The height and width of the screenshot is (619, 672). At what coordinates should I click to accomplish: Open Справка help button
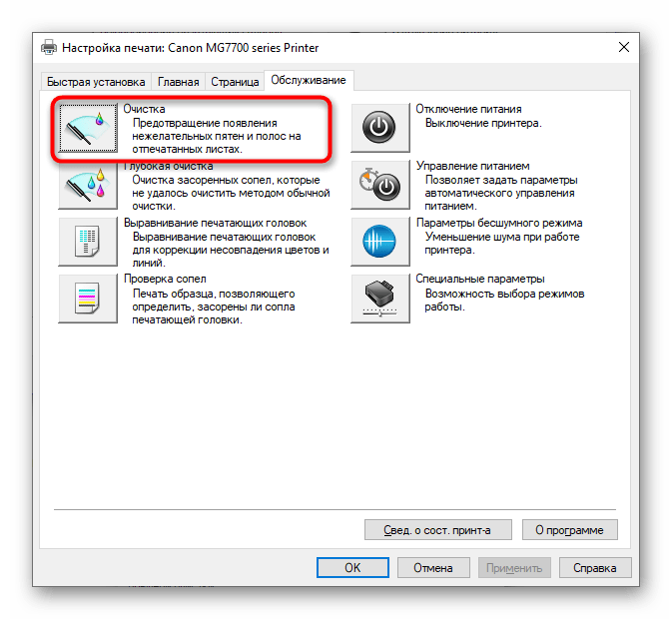pos(595,568)
